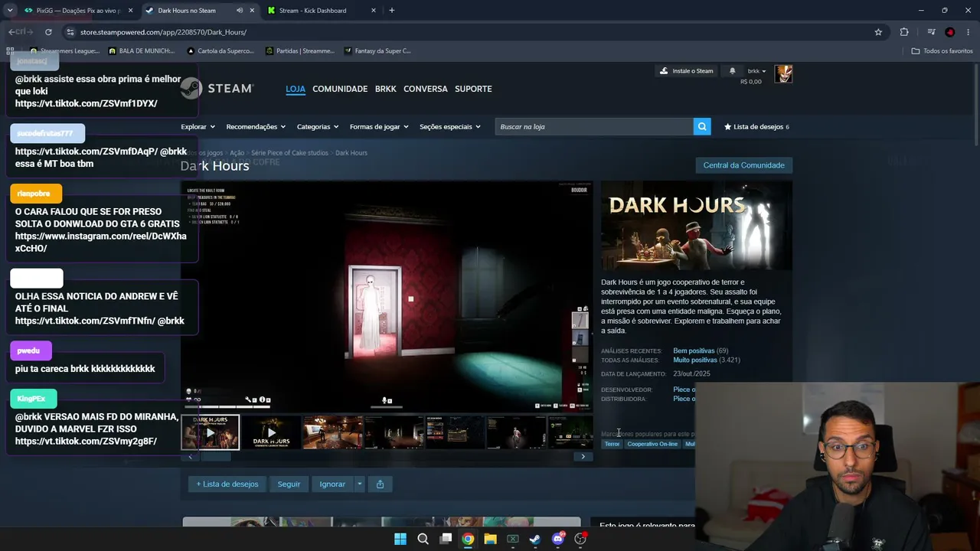Open the Chrome profile avatar
The image size is (980, 551).
(950, 32)
